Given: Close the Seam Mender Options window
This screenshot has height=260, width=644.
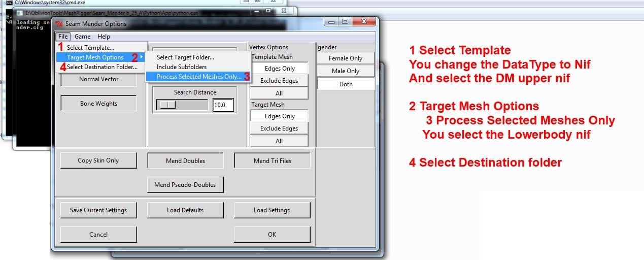Looking at the screenshot, I should point(363,22).
